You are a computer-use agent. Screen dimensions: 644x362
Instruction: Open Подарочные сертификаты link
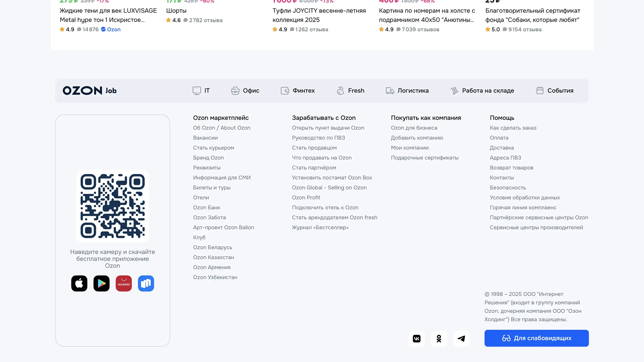point(424,158)
